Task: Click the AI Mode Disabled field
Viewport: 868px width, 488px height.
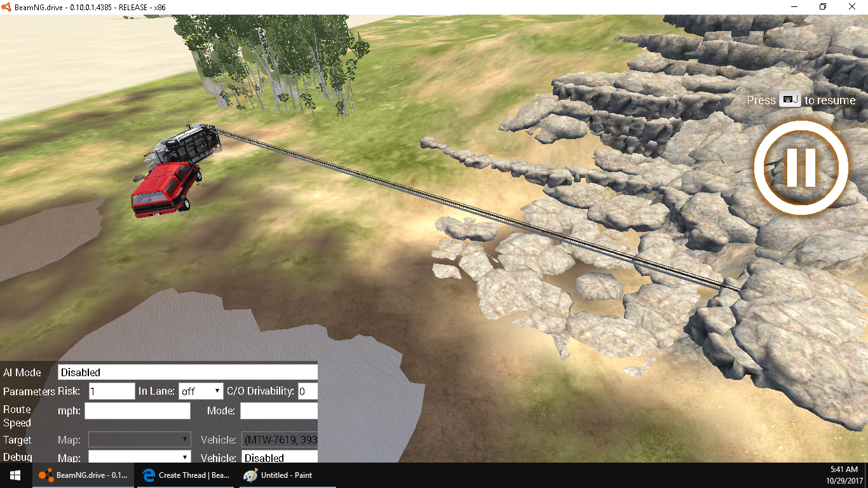Action: point(187,372)
